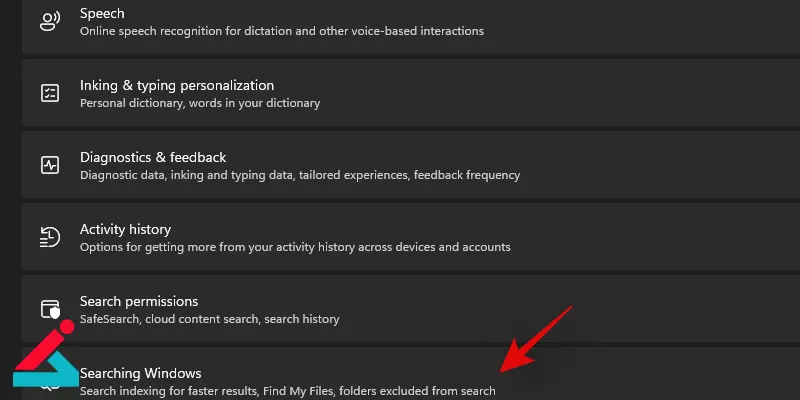Select the online speech recognition description text
Viewport: 800px width, 400px height.
pos(282,31)
